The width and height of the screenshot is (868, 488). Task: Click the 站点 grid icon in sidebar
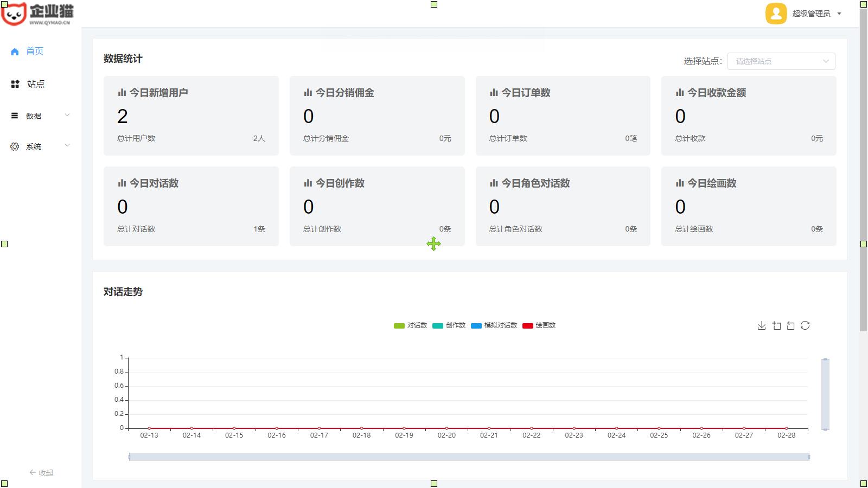(15, 84)
